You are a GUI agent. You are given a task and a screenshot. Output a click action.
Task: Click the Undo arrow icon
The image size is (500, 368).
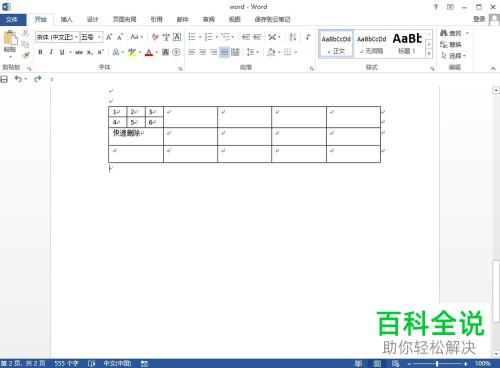pos(18,79)
